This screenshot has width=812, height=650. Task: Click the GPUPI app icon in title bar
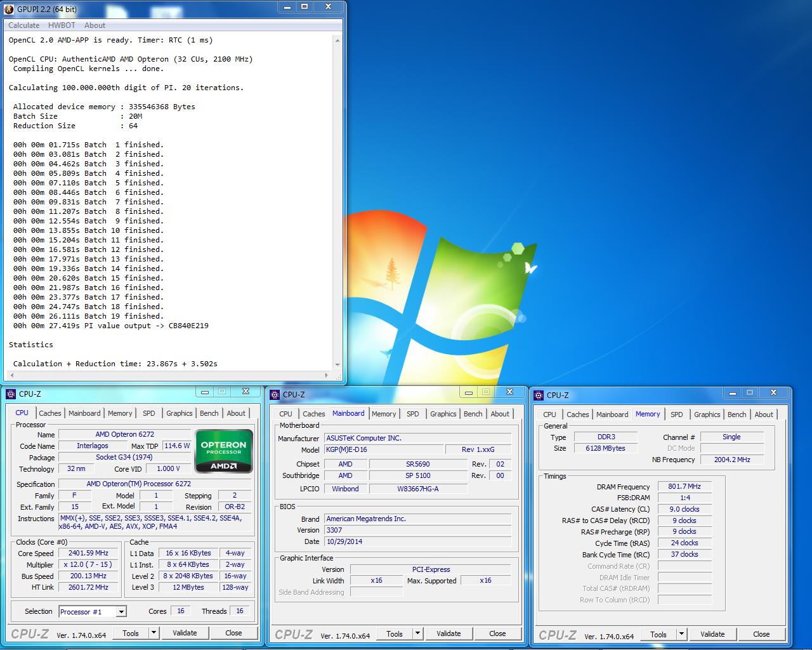pyautogui.click(x=10, y=8)
